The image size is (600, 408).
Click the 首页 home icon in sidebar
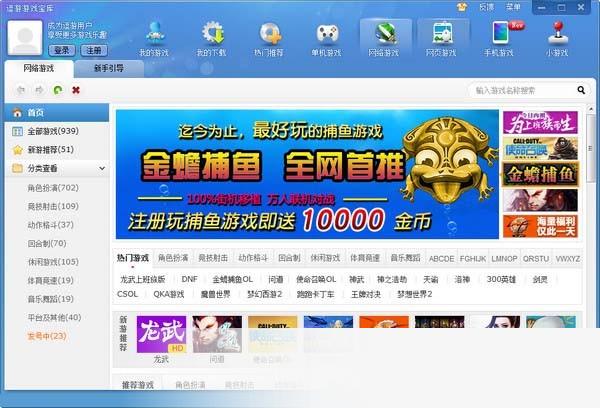point(17,113)
